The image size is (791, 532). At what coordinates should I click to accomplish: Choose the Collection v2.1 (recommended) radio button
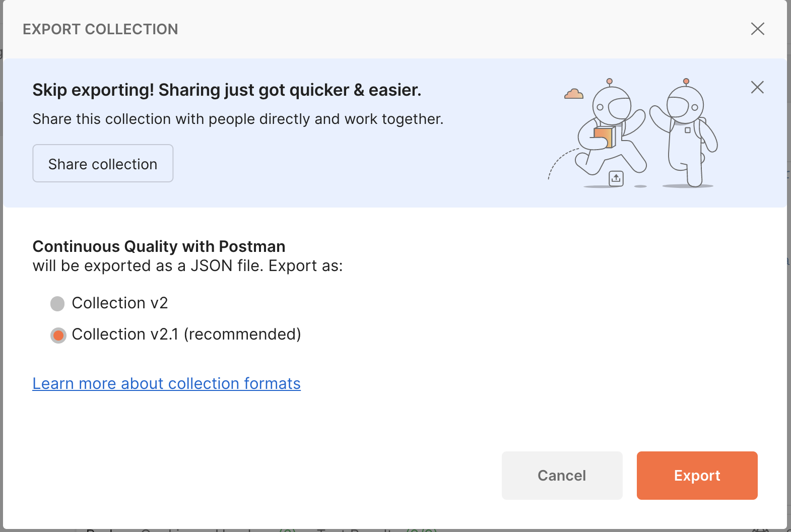58,335
